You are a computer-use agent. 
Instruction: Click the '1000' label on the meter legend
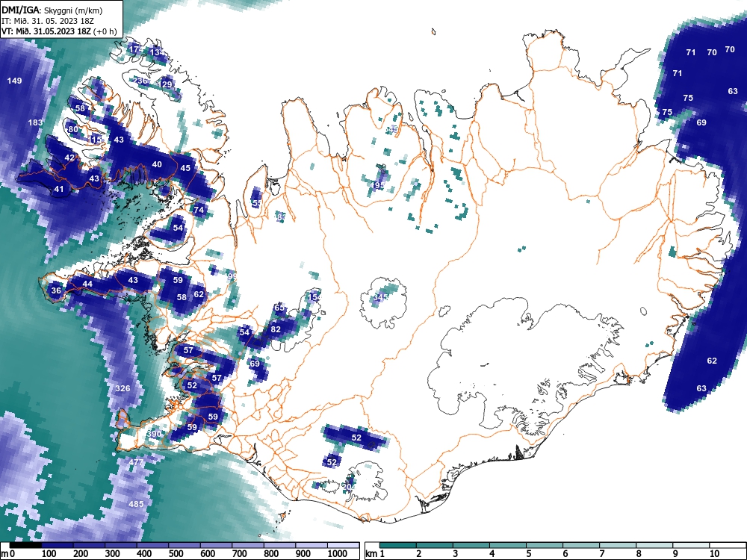[338, 553]
